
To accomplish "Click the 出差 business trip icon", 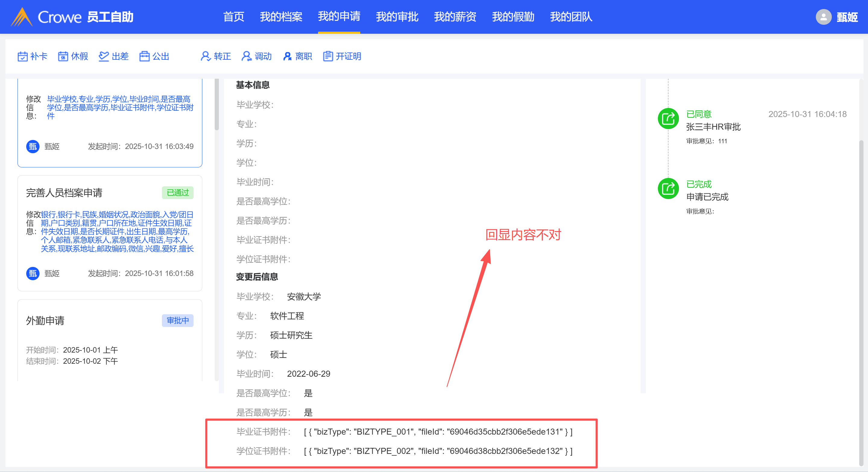I will coord(103,56).
